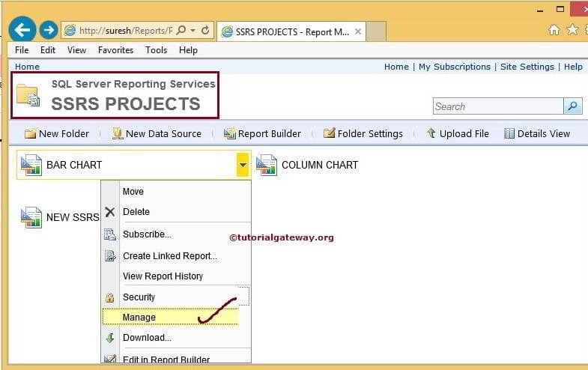Click the address bar refresh icon
The image size is (588, 370).
(205, 31)
